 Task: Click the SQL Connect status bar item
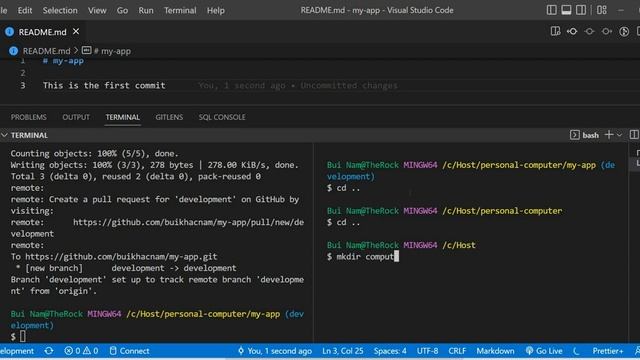(130, 351)
